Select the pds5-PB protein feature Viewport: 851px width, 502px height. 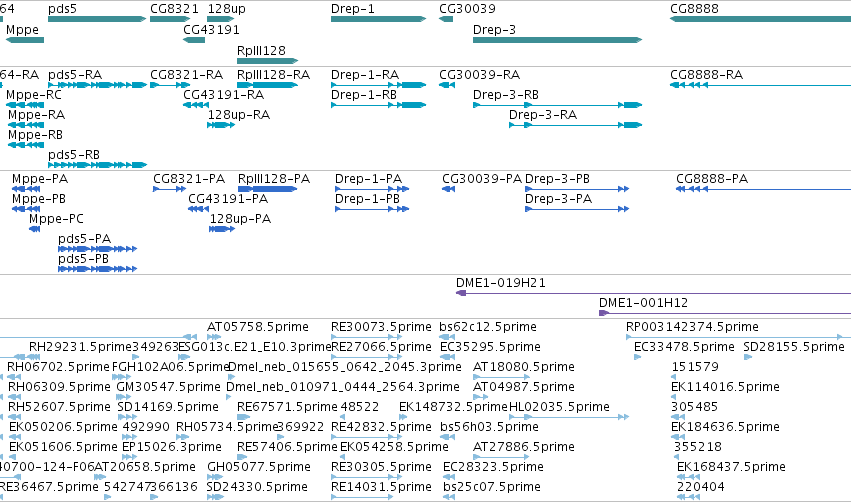(98, 269)
